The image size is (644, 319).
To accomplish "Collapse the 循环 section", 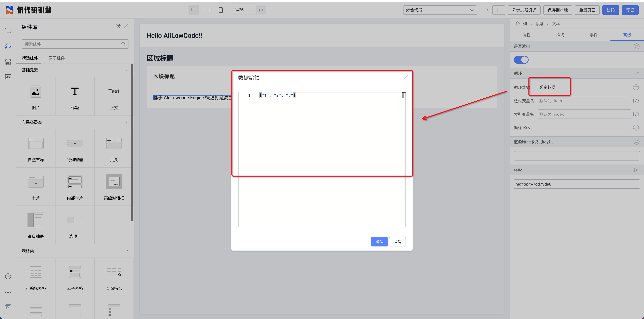I will (x=638, y=73).
